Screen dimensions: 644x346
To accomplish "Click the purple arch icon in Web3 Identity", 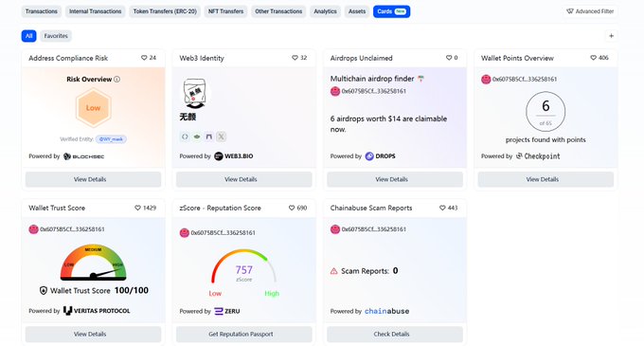I will tap(209, 137).
